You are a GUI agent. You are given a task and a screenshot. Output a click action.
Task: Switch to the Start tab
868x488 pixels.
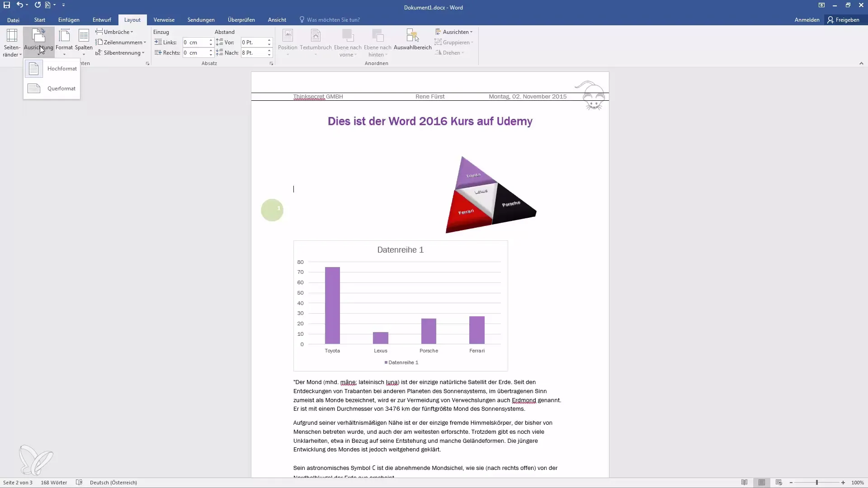coord(40,20)
